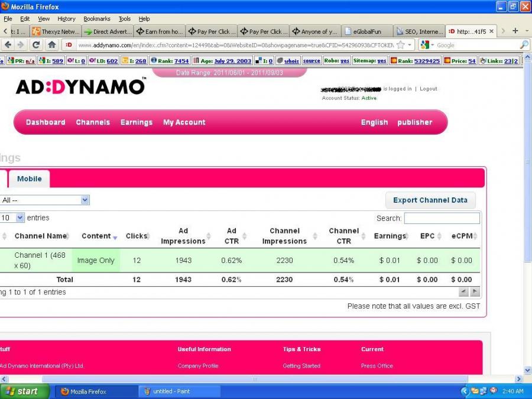This screenshot has height=399, width=532.
Task: Sort by the Channel Impressions column
Action: 290,236
